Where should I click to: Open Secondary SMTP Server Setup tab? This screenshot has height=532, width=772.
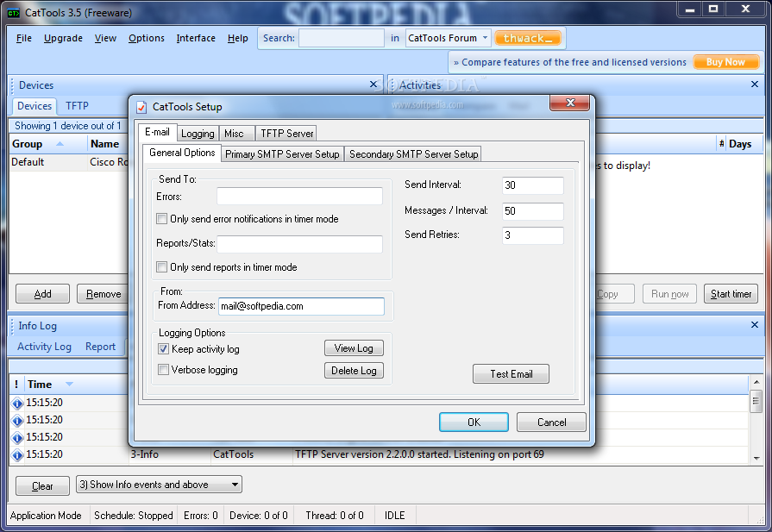pos(413,154)
